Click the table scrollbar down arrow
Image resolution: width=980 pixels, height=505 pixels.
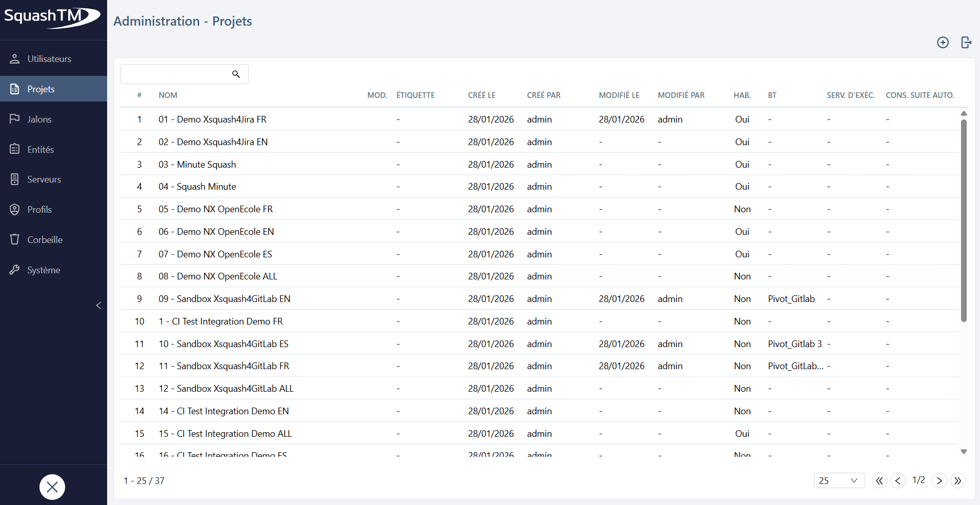964,452
